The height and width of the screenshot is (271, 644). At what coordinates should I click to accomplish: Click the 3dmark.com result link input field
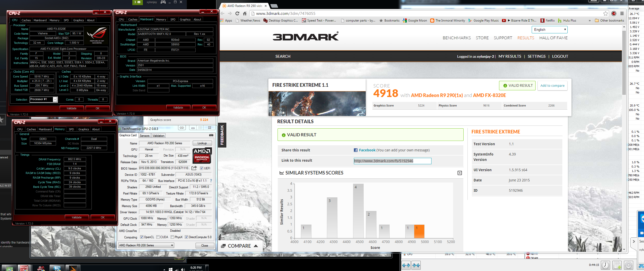pos(392,161)
